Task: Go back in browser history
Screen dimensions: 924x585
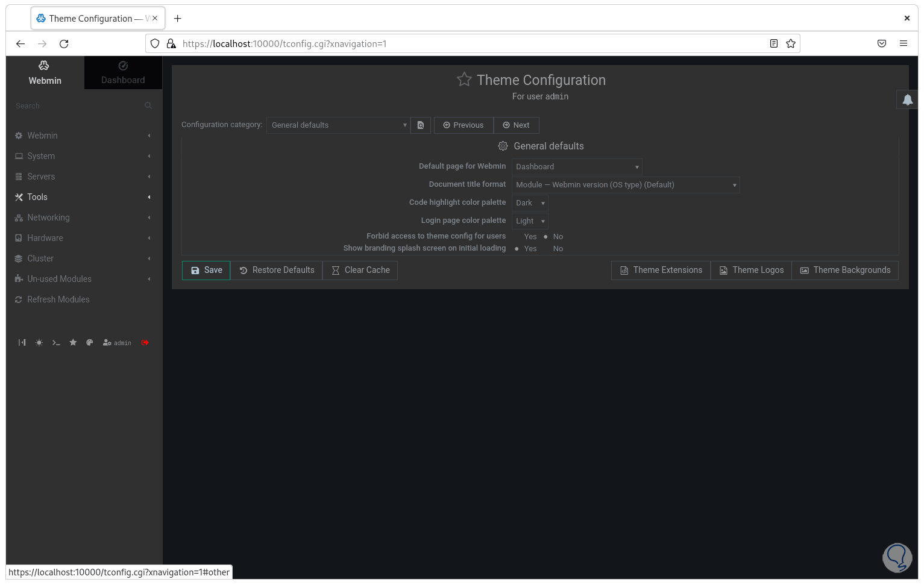Action: point(20,43)
